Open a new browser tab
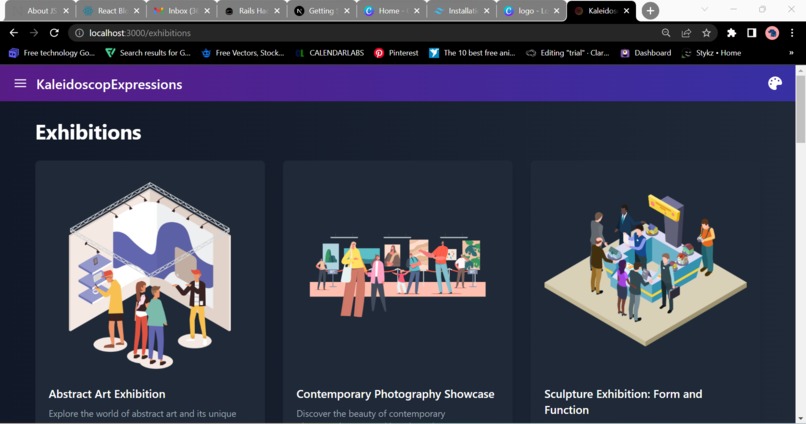The image size is (806, 424). coord(650,11)
